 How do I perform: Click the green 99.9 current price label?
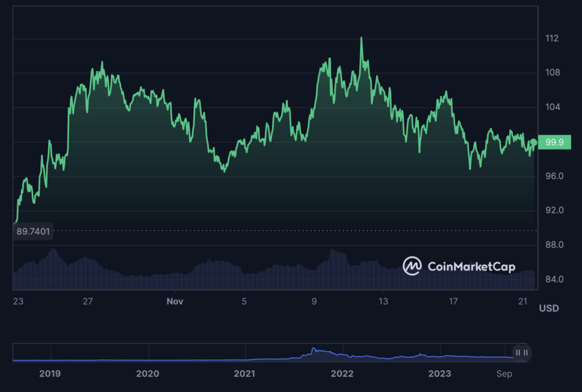coord(554,142)
